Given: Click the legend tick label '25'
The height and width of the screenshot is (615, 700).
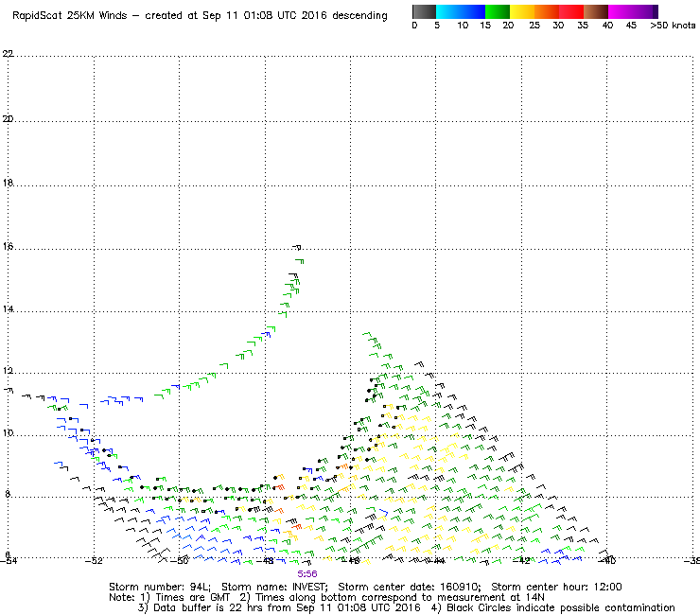Looking at the screenshot, I should click(x=534, y=26).
